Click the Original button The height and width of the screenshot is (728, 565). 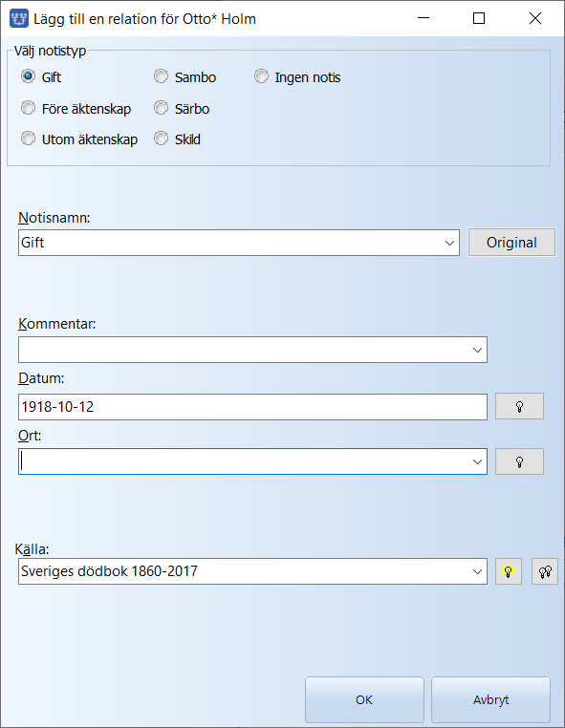[511, 243]
